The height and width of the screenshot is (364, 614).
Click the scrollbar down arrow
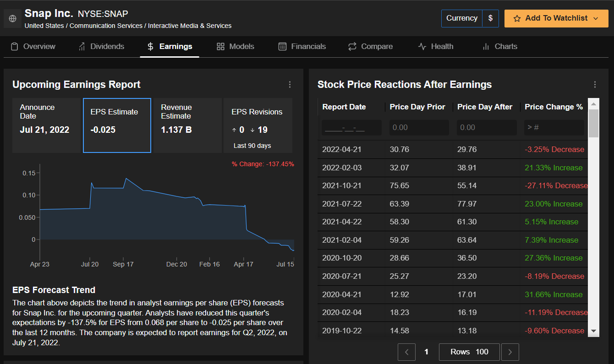pyautogui.click(x=593, y=331)
